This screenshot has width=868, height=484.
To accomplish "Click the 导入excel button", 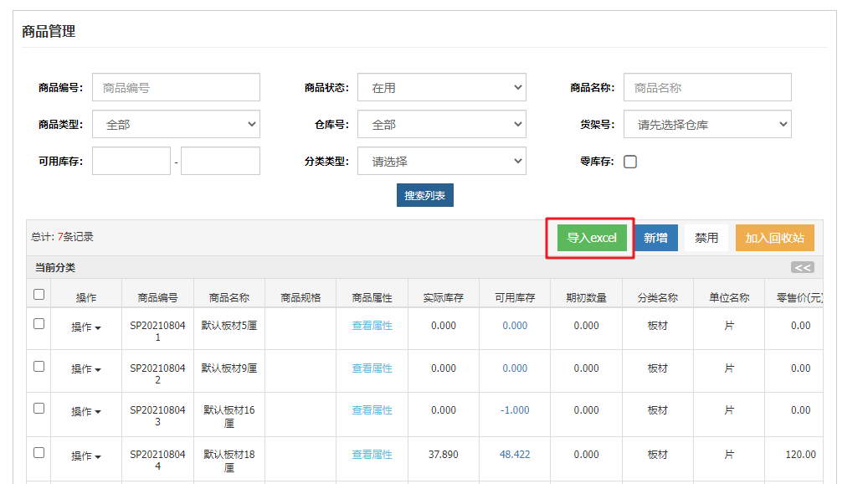I will pyautogui.click(x=591, y=238).
